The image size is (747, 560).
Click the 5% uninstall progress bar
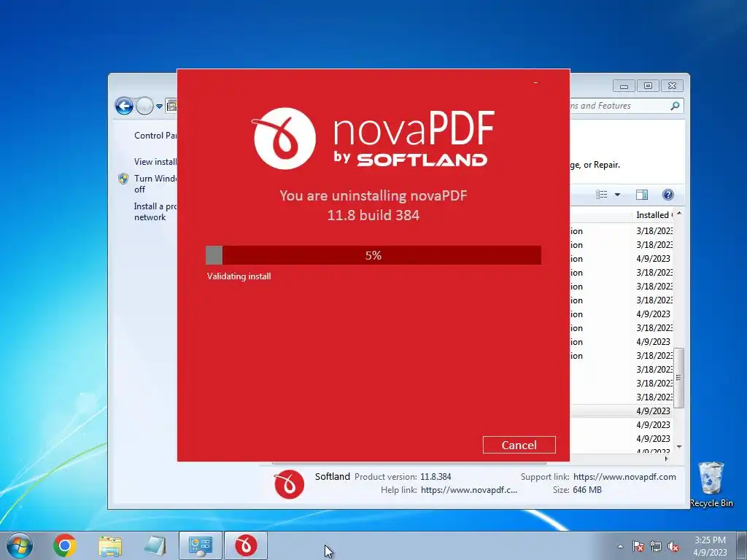pyautogui.click(x=373, y=255)
